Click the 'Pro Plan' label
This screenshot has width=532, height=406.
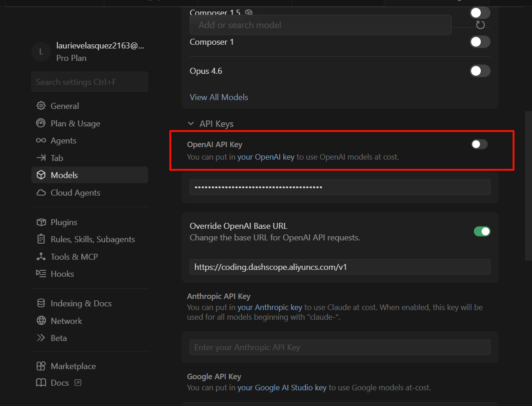pos(71,58)
